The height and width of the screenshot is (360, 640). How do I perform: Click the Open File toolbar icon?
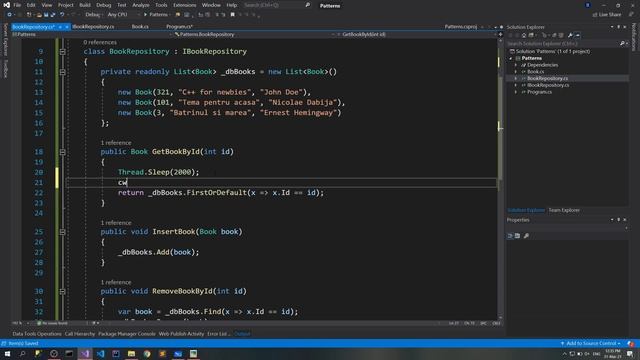[38, 15]
